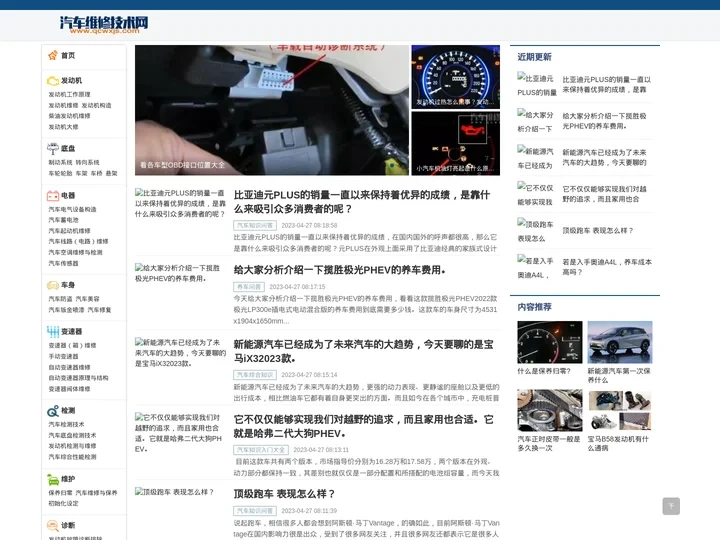The width and height of the screenshot is (720, 540).
Task: Open the 汽车底盘检测技术 link
Action: tap(73, 435)
